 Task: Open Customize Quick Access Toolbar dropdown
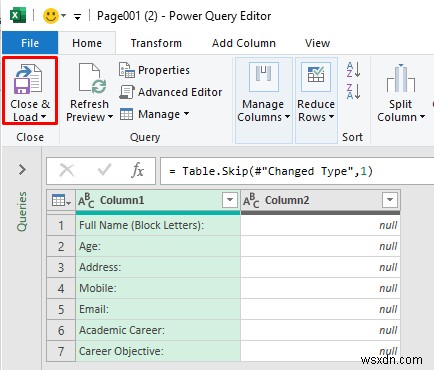pos(77,16)
